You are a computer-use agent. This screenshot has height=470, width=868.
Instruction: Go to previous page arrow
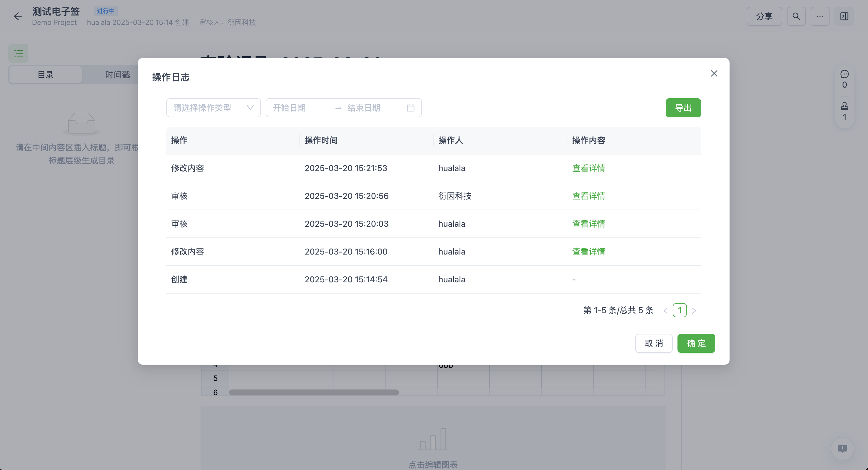pos(665,310)
